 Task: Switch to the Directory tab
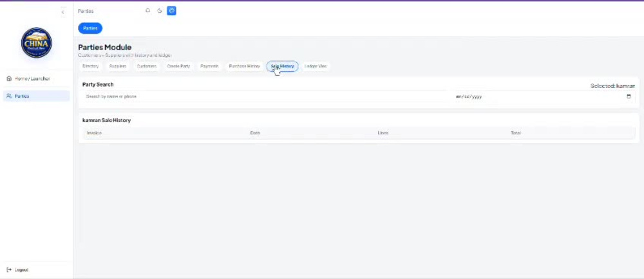[90, 66]
